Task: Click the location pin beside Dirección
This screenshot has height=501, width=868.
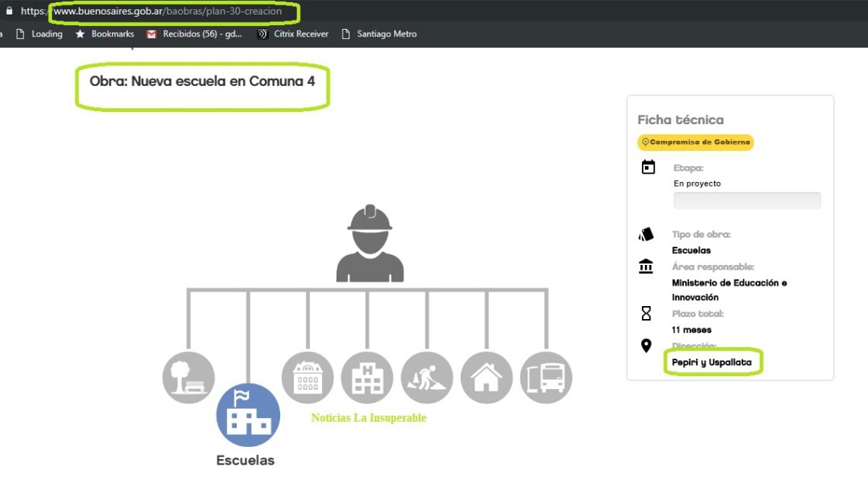Action: [x=646, y=346]
